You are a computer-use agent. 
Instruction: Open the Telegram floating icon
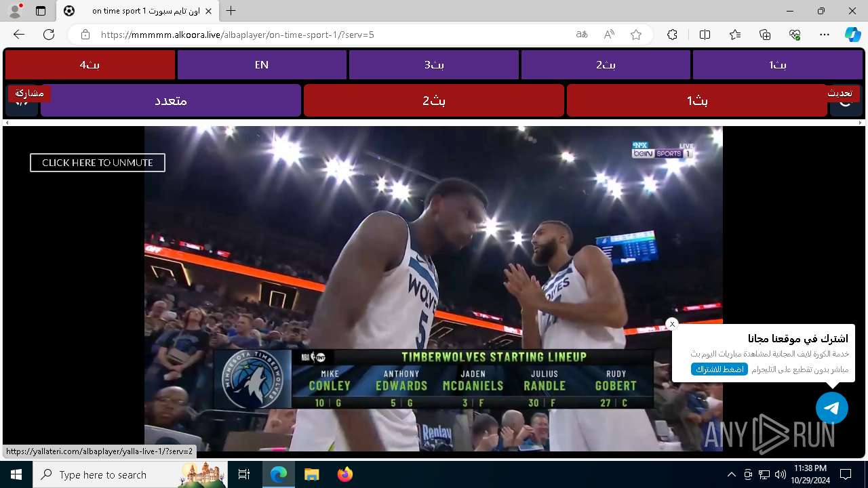coord(832,408)
